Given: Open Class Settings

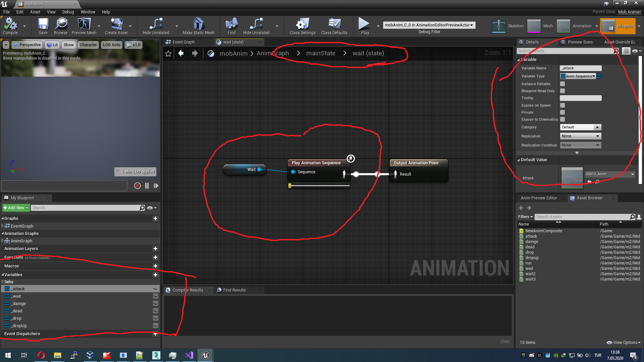Looking at the screenshot, I should tap(303, 26).
